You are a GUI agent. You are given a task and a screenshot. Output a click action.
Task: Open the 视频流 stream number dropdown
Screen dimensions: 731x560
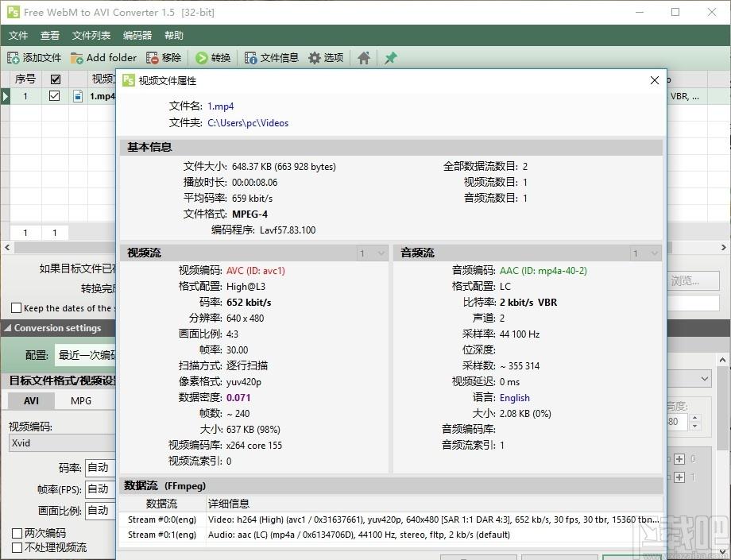tap(372, 253)
